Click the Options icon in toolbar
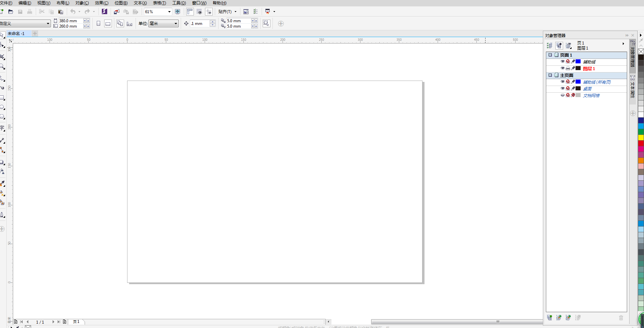The width and height of the screenshot is (644, 328). pos(256,12)
